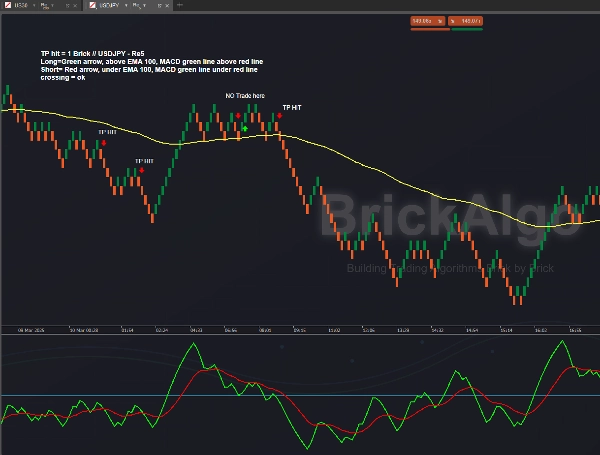Click red arrow under the middle TP HIT
The image size is (600, 455).
point(142,170)
